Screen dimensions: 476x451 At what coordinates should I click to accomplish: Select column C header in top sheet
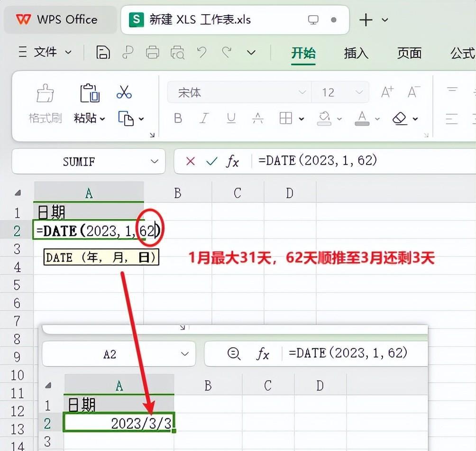coord(238,193)
